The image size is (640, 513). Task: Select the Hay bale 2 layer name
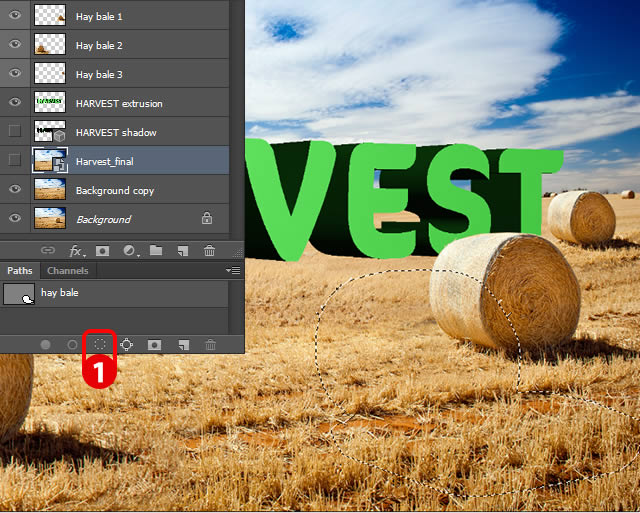(99, 46)
